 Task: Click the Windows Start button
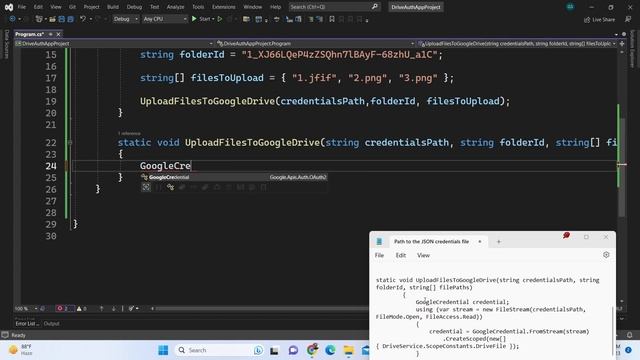point(163,350)
